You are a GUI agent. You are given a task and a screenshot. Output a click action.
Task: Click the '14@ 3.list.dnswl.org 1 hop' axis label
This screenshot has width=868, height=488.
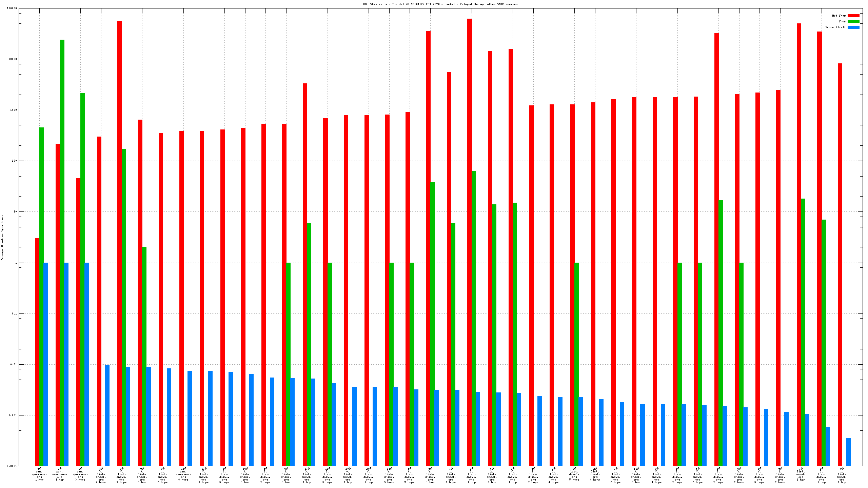245,475
